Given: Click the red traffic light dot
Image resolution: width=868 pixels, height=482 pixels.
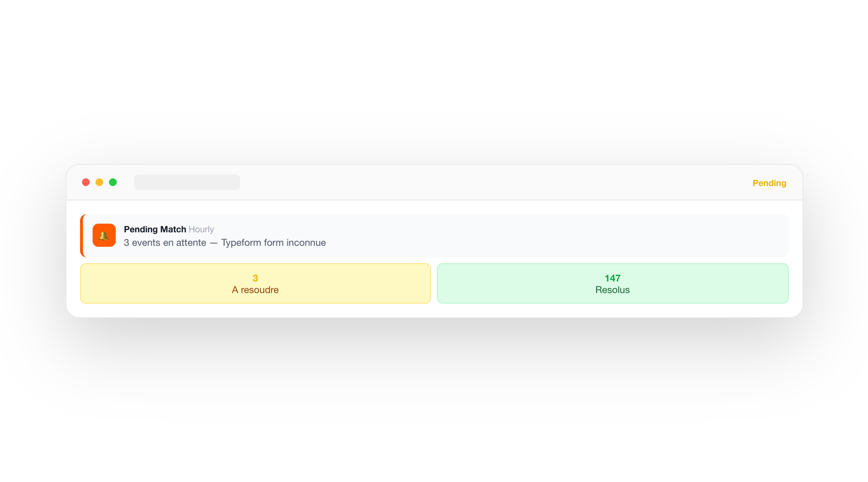Looking at the screenshot, I should pos(85,182).
